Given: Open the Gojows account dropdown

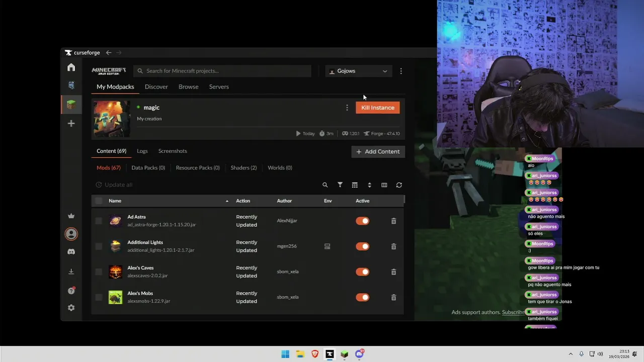Looking at the screenshot, I should pos(358,71).
